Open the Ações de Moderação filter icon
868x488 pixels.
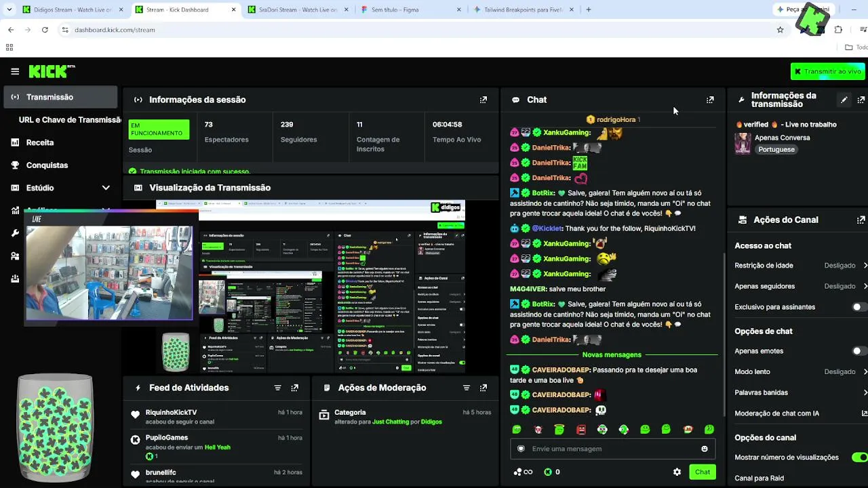466,388
